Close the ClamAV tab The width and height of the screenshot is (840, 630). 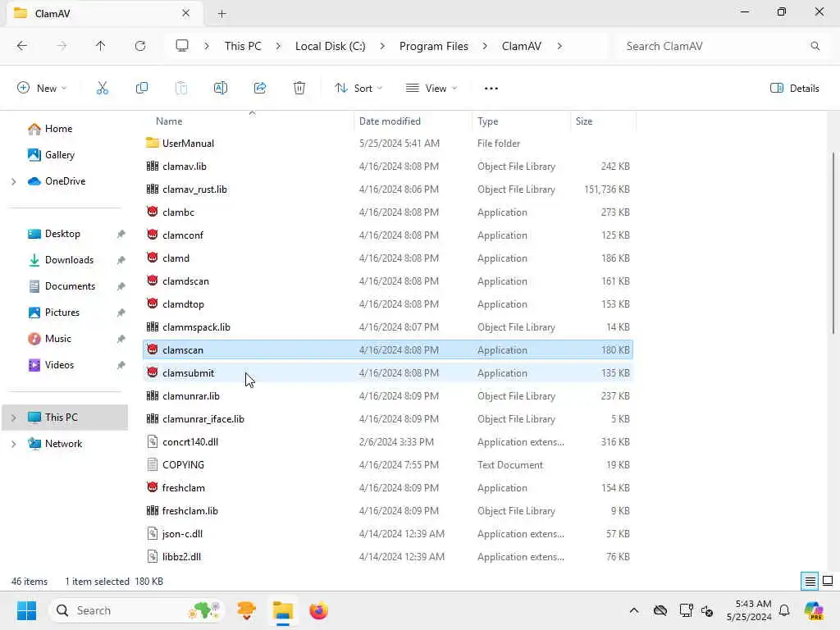186,13
